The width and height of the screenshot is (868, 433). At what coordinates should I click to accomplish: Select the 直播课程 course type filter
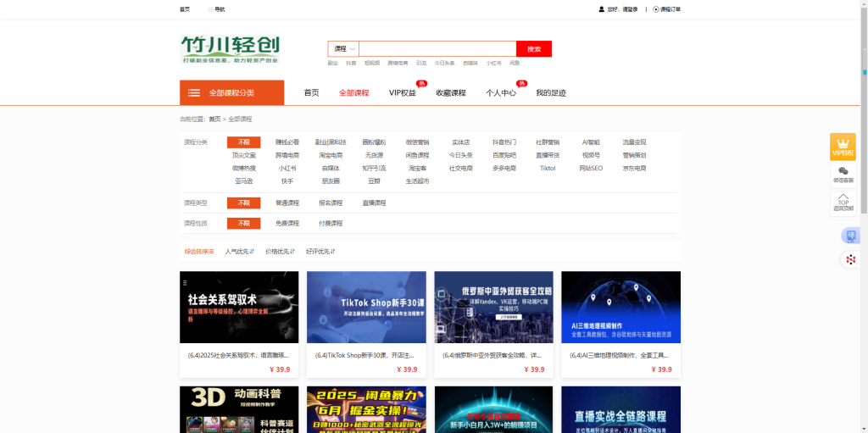374,203
